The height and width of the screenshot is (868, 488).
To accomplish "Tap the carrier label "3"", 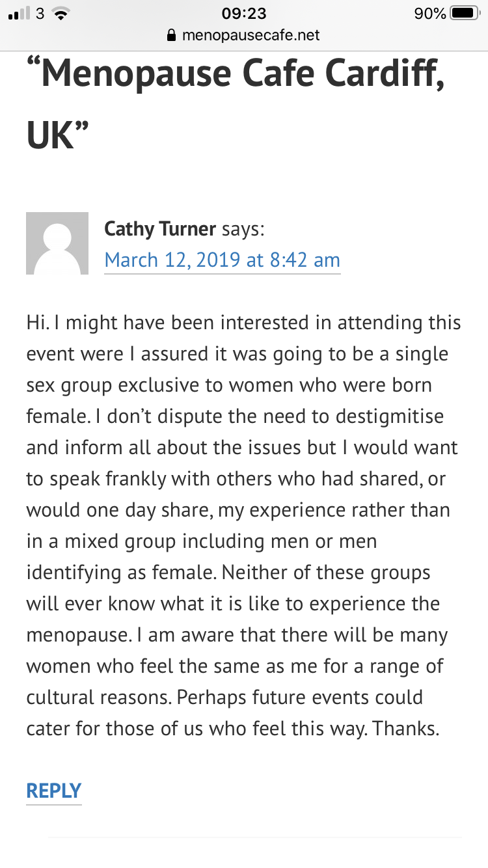I will (x=40, y=14).
